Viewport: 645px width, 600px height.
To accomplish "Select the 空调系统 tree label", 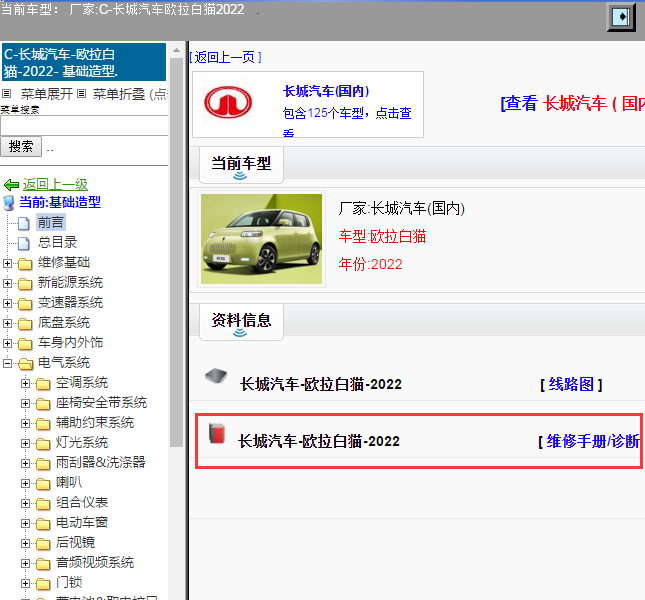I will [x=82, y=383].
